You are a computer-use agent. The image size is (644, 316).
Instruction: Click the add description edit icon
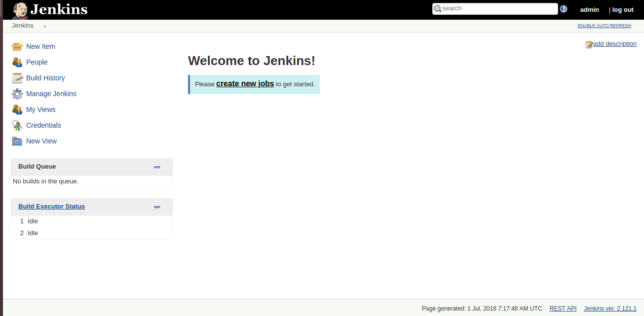[x=589, y=44]
